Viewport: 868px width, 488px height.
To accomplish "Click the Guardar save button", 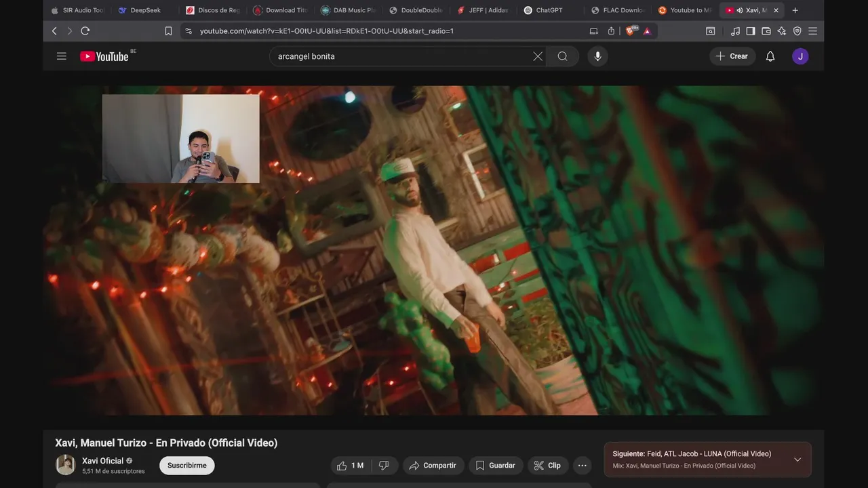I will coord(496,466).
